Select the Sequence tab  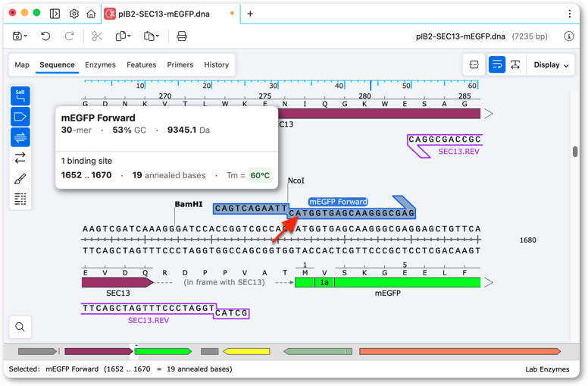click(x=57, y=64)
